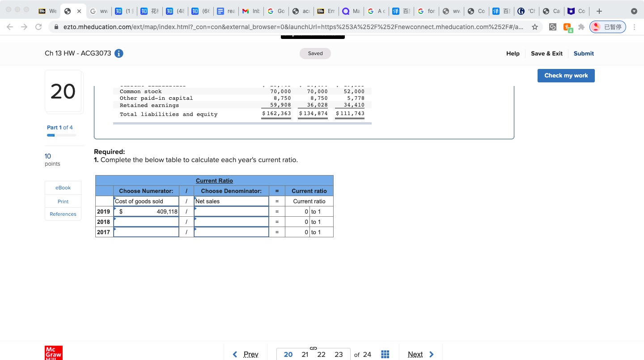Screen dimensions: 644x360
Task: Open the References link
Action: [63, 214]
